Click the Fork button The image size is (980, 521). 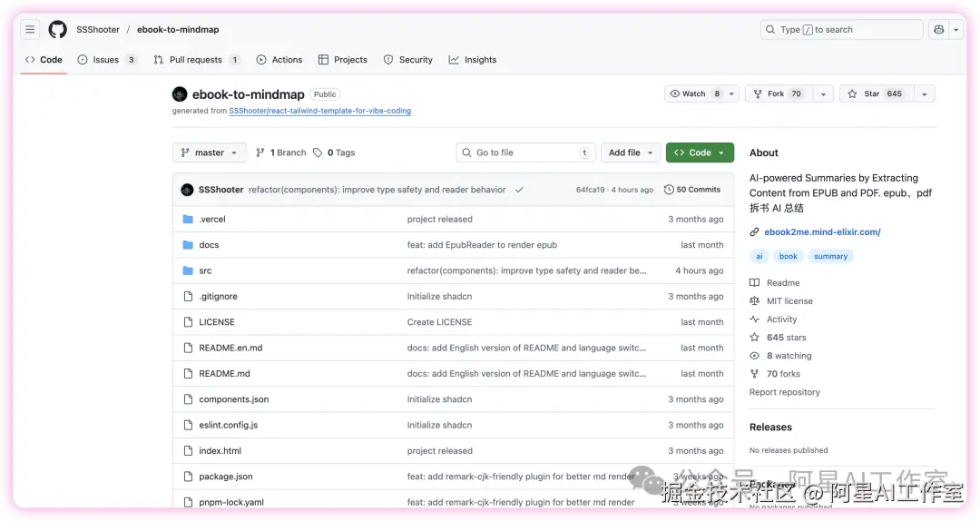[x=780, y=93]
